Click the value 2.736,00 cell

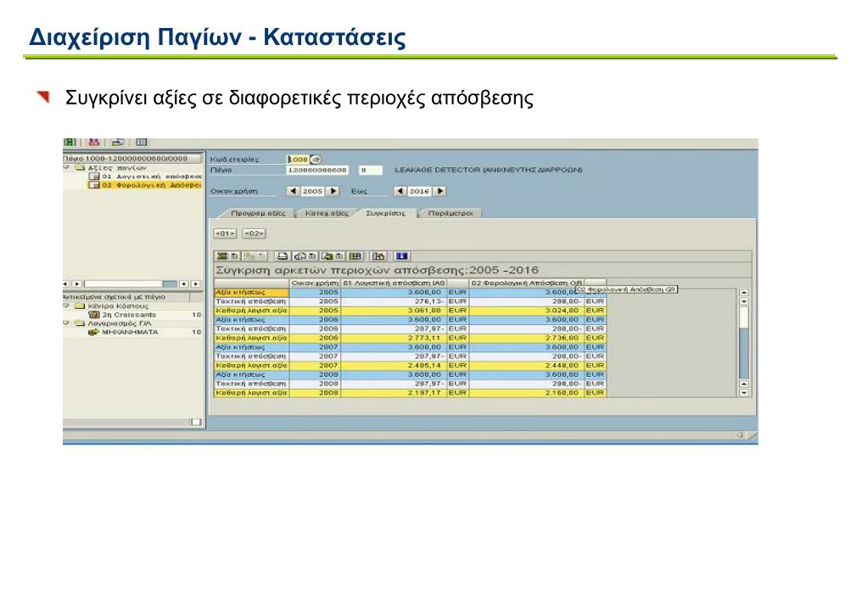tap(526, 338)
